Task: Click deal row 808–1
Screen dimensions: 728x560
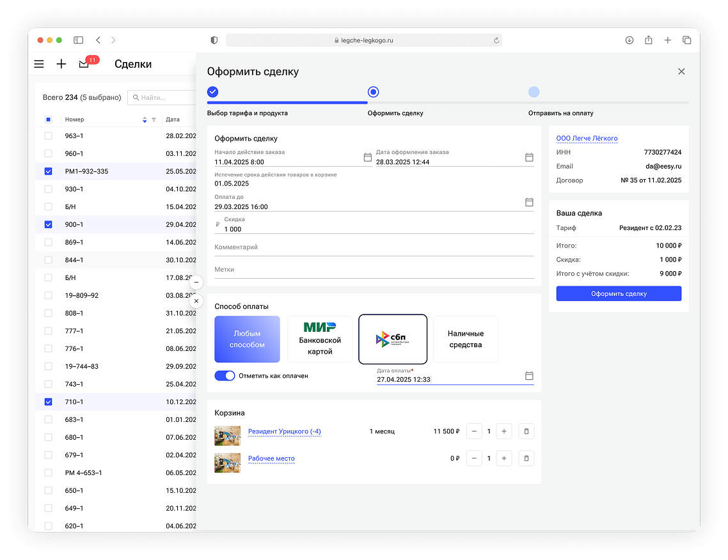Action: point(116,313)
